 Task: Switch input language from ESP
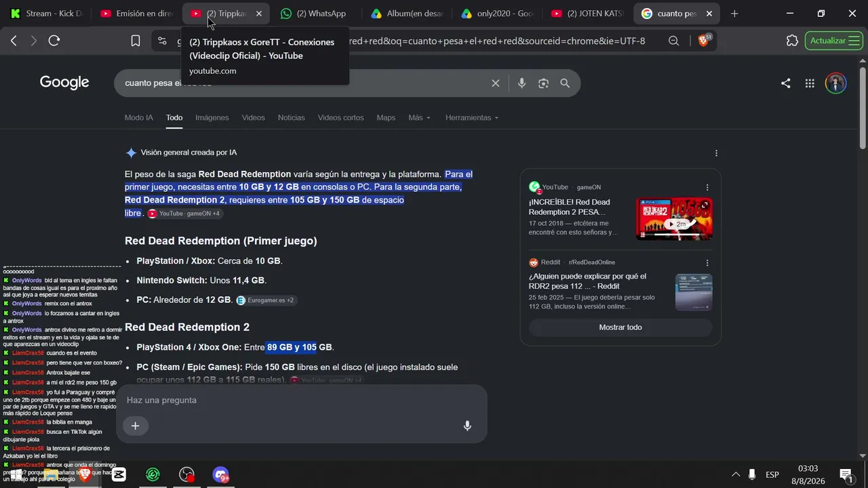click(772, 474)
